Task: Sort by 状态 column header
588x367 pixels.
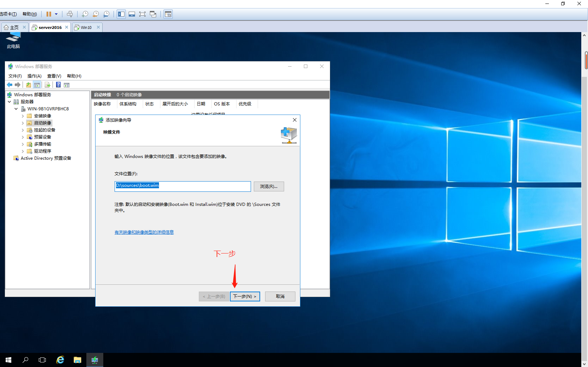Action: 151,104
